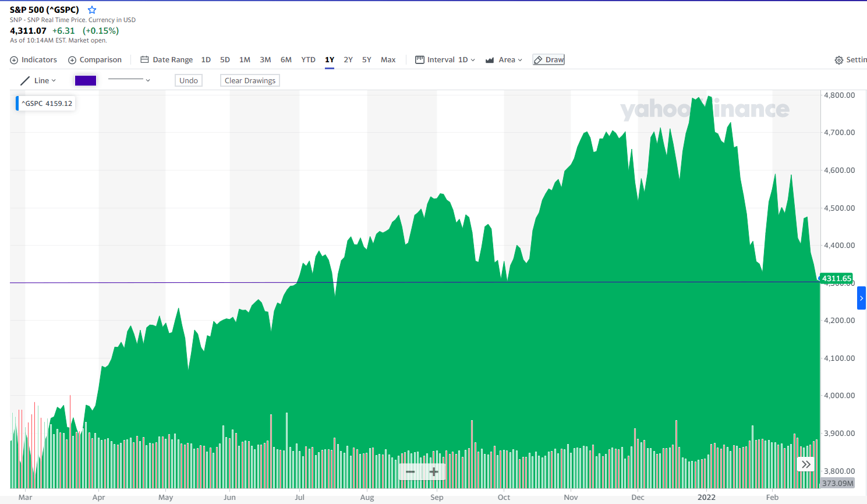
Task: Click the right chevron on the chart edge
Action: 861,297
